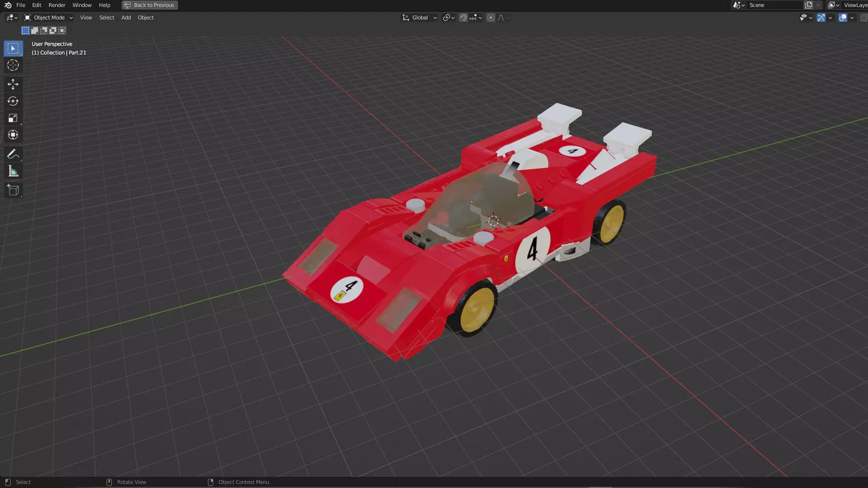Screen dimensions: 868x488
Task: Click the Back to Previous button
Action: (x=150, y=5)
